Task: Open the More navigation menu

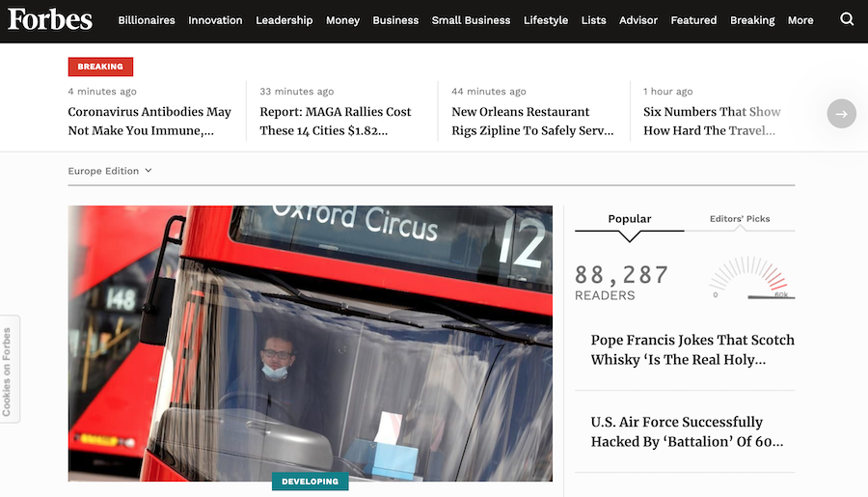Action: pos(800,20)
